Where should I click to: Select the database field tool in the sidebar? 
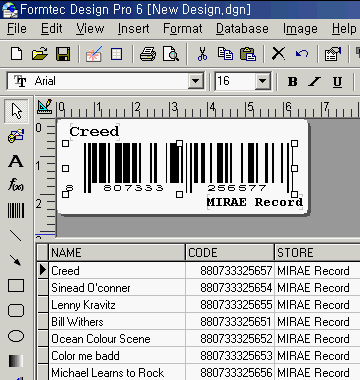point(16,136)
